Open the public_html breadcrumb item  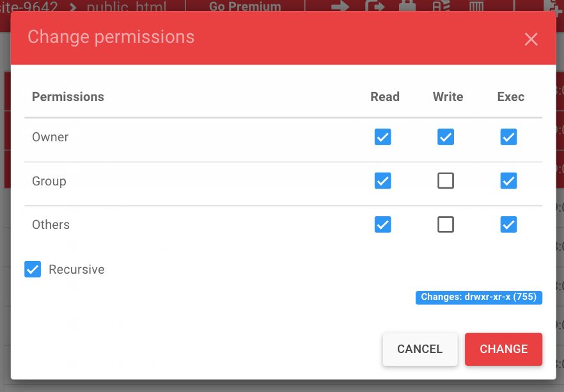click(x=128, y=5)
